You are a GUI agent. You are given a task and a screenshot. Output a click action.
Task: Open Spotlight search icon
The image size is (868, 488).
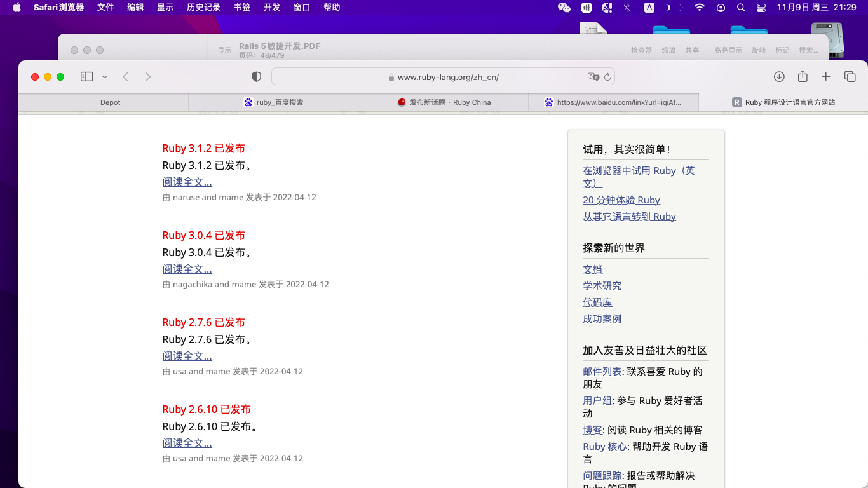[741, 8]
